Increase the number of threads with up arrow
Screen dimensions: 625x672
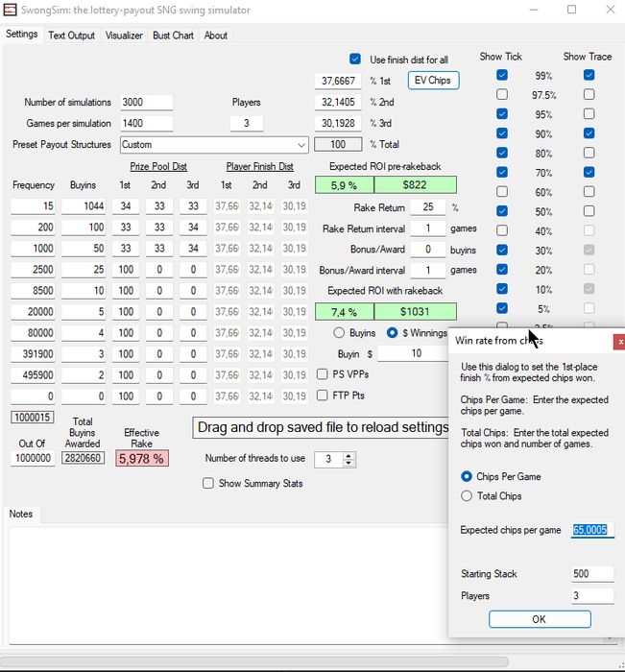[349, 456]
